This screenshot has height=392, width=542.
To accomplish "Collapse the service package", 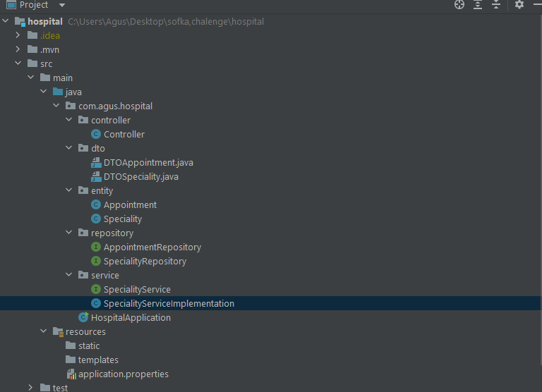I will 68,275.
